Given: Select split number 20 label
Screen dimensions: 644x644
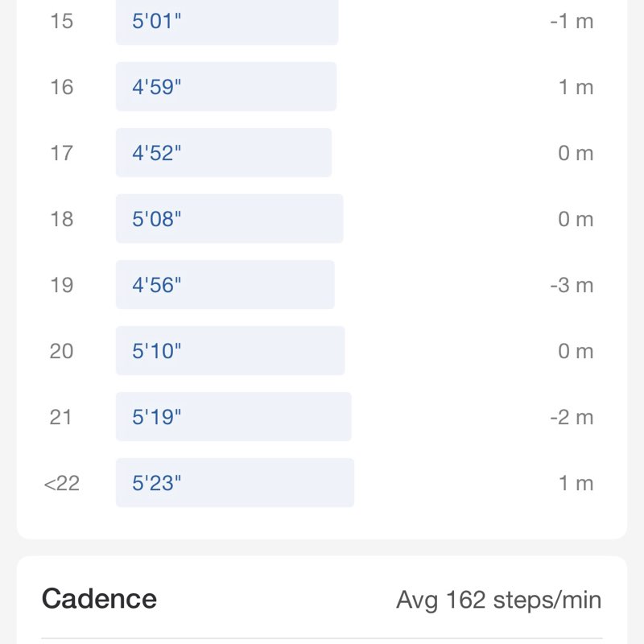Looking at the screenshot, I should click(x=61, y=351).
